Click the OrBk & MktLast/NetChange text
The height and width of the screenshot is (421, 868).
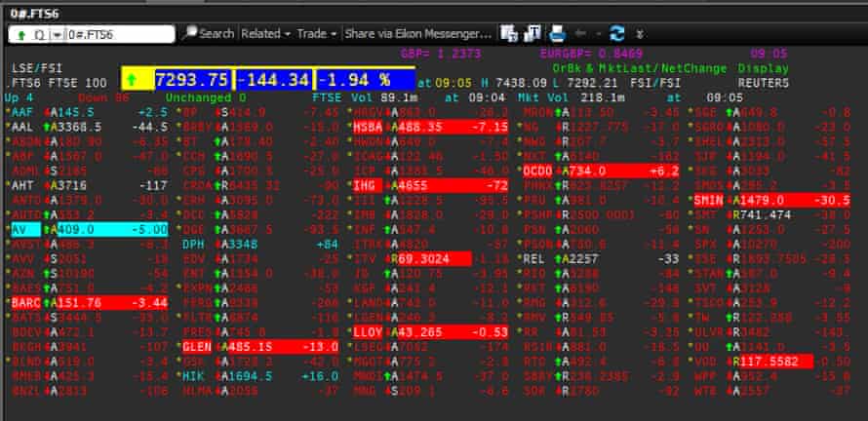(640, 68)
